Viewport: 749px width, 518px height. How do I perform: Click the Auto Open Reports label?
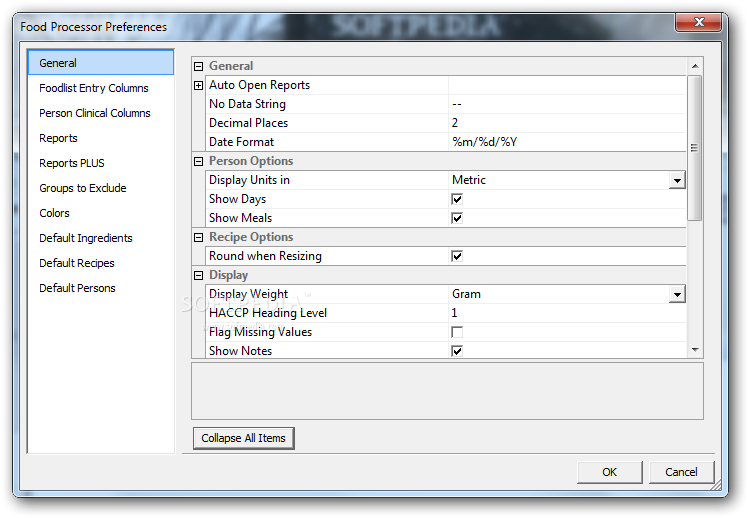(259, 85)
